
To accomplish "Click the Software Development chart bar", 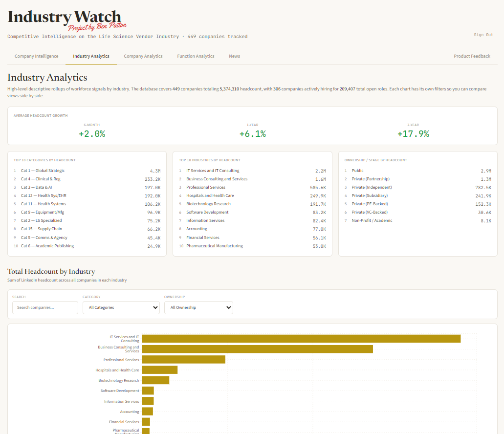I will point(148,391).
